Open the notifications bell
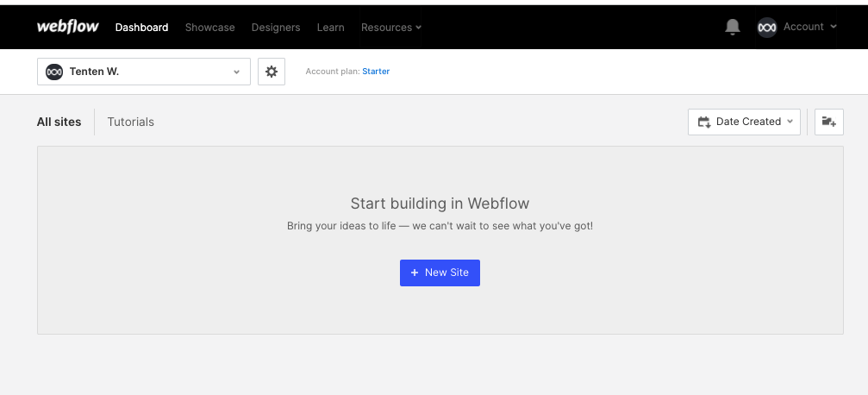 click(733, 28)
